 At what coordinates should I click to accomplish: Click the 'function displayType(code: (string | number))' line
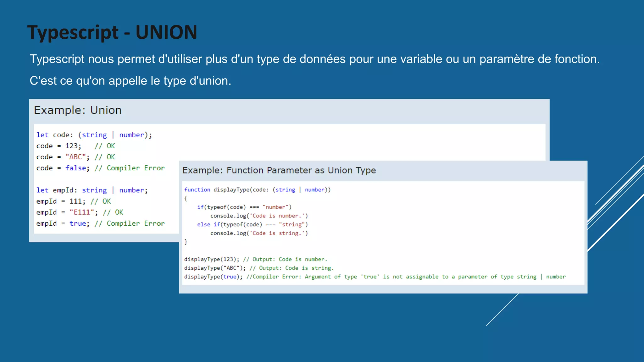pyautogui.click(x=258, y=189)
